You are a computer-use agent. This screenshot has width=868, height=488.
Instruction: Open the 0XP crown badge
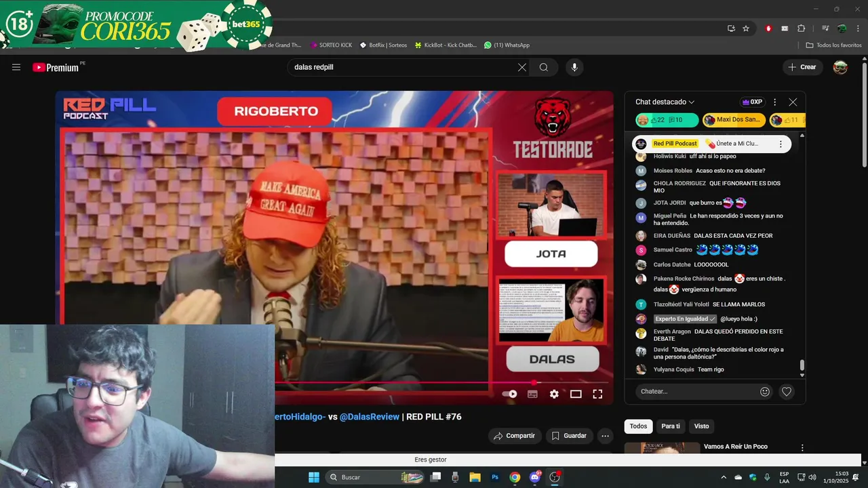tap(752, 102)
